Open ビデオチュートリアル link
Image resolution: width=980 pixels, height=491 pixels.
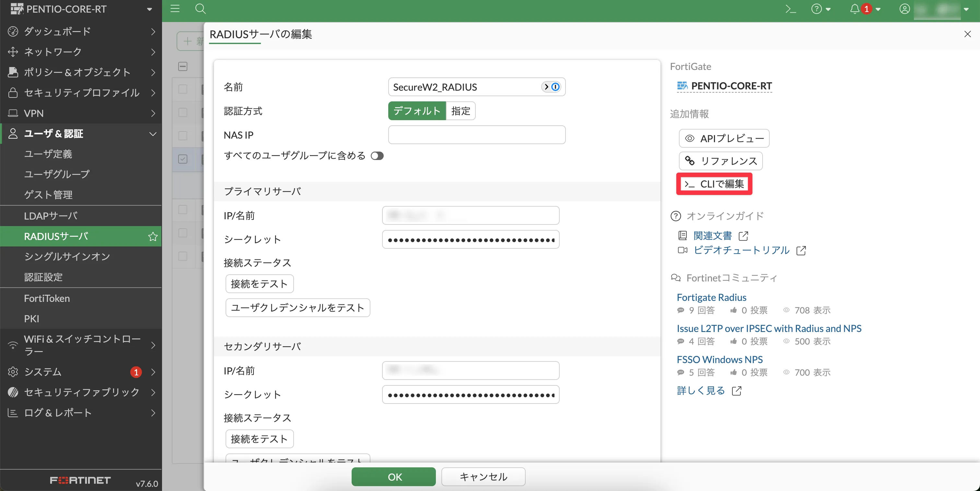(x=741, y=251)
